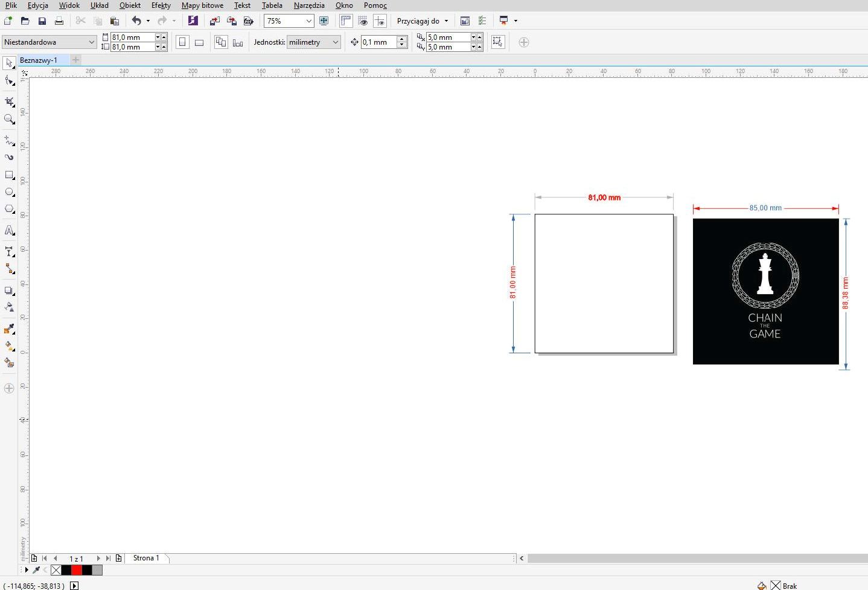Open the Jednostki milimetry units dropdown
Image resolution: width=868 pixels, height=590 pixels.
click(336, 42)
